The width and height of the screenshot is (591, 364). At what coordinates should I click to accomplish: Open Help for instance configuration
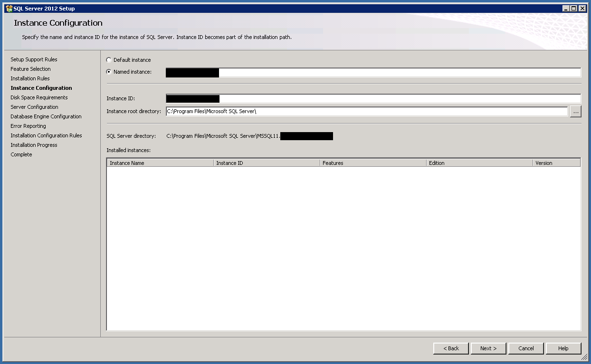(x=563, y=348)
